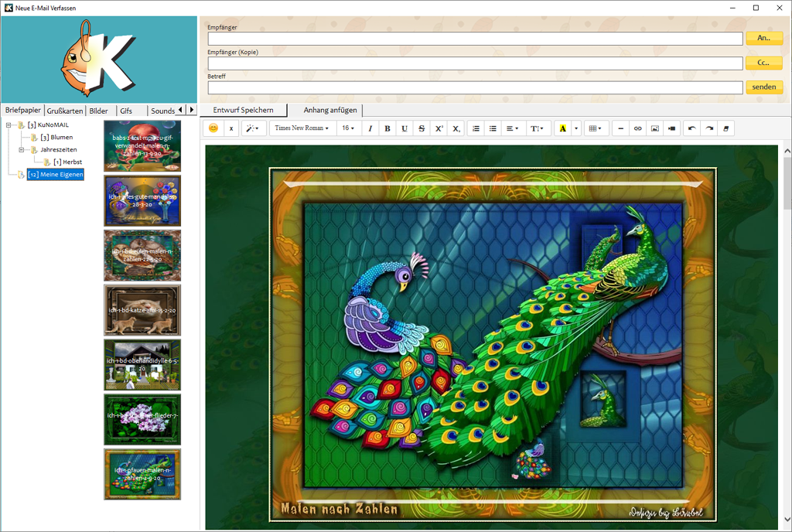Choose the alles-gute-mandalas stationery thumbnail
Screen dimensions: 792x532
pos(142,201)
